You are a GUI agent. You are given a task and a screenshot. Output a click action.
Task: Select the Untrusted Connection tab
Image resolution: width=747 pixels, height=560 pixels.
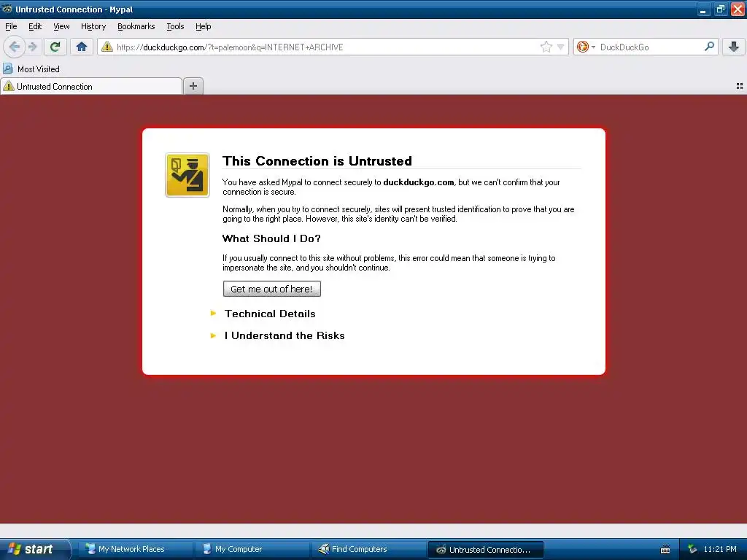(91, 86)
